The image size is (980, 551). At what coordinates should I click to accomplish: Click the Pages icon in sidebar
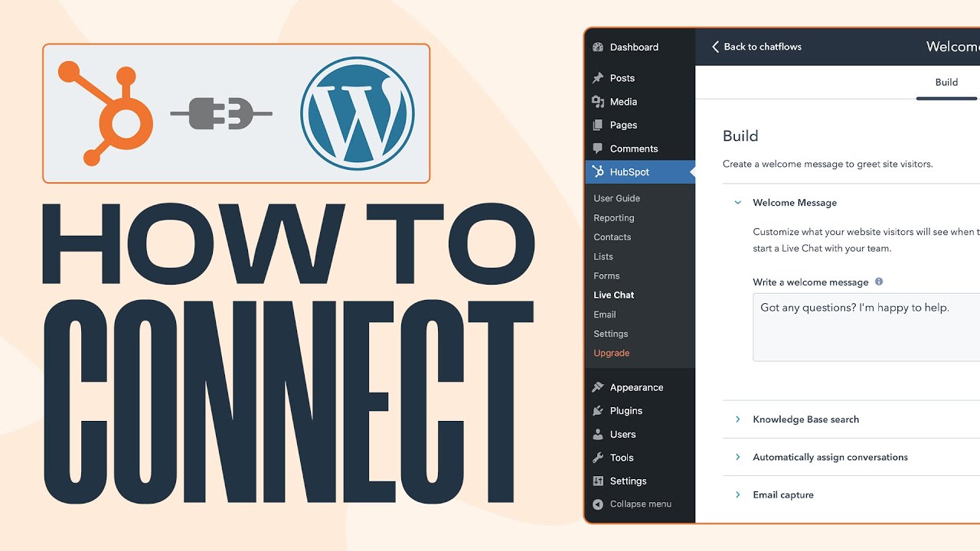(598, 125)
